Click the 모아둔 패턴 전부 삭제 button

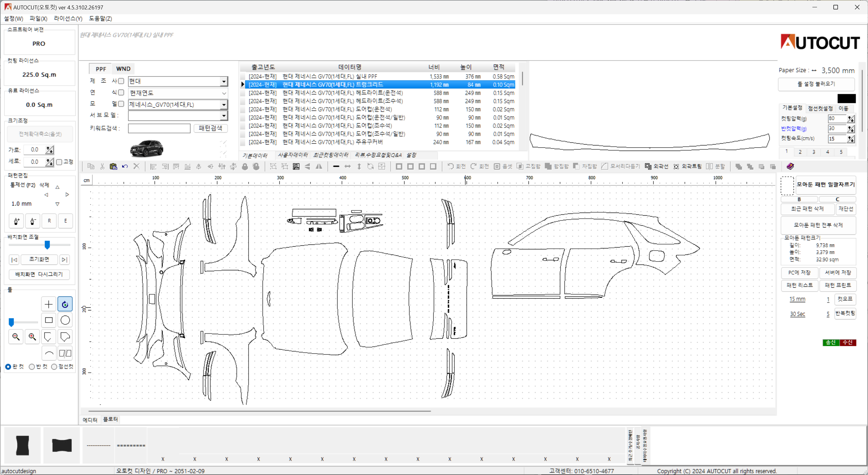pyautogui.click(x=818, y=225)
